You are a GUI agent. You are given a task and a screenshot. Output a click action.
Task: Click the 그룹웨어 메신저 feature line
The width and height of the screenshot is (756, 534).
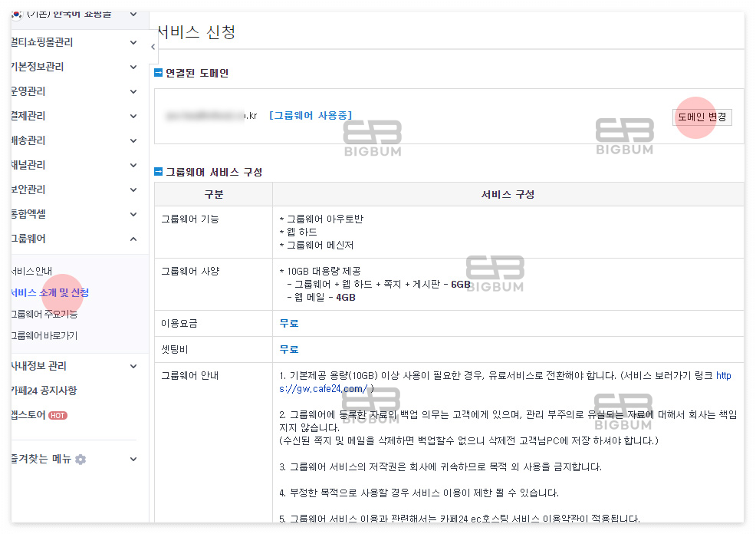click(x=317, y=246)
